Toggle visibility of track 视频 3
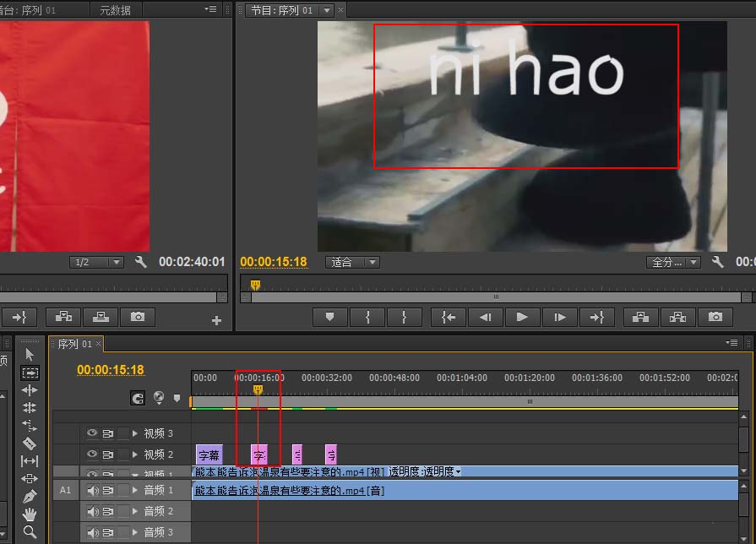The height and width of the screenshot is (544, 756). tap(90, 432)
